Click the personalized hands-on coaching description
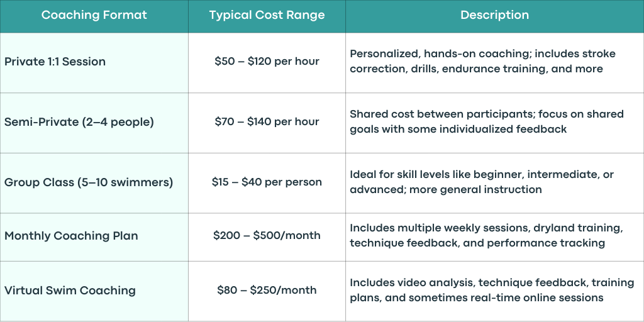The image size is (644, 322). pos(482,61)
